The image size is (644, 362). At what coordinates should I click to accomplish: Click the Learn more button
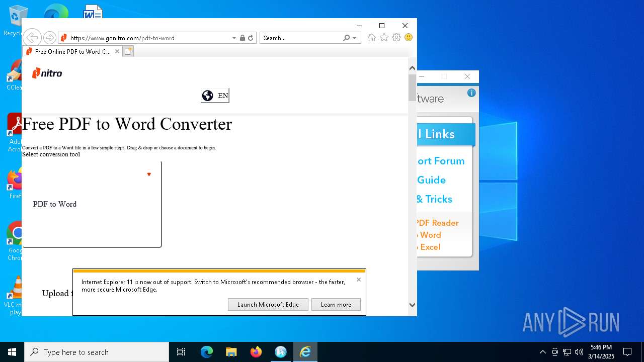point(336,304)
